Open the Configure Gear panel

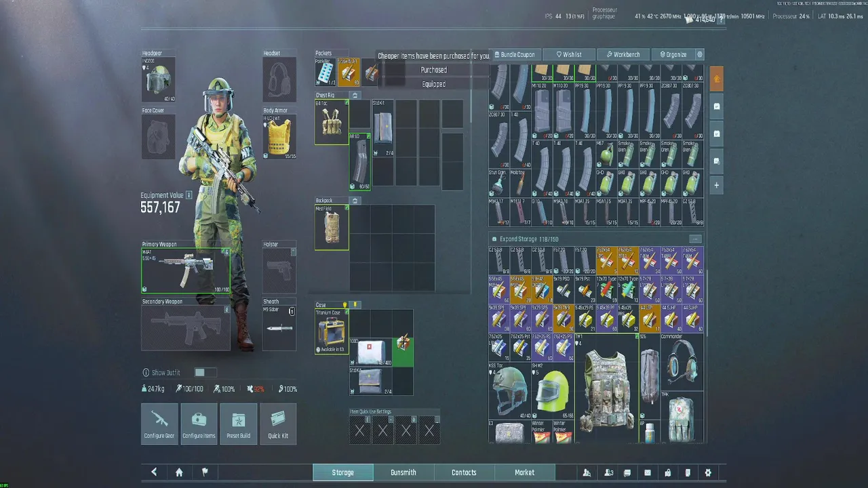coord(159,424)
